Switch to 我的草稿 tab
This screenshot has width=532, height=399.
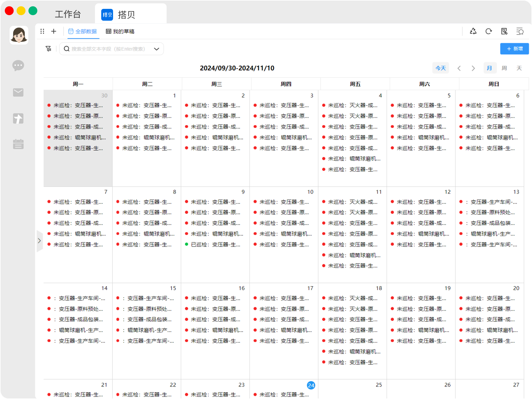(x=120, y=32)
